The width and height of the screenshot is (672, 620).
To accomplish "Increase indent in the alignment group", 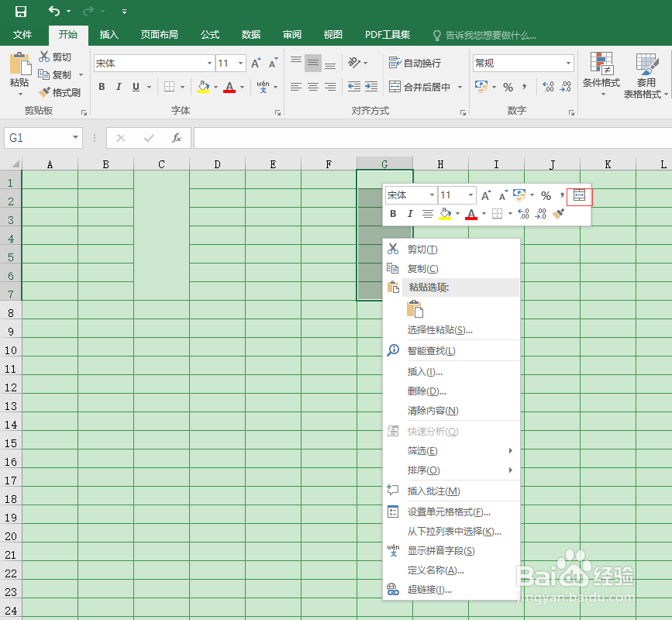I will [x=371, y=87].
